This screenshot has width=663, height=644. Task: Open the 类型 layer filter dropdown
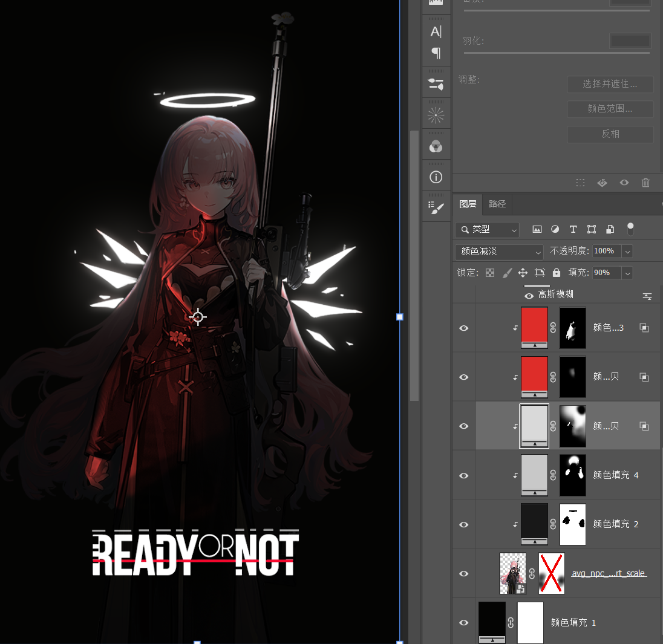click(x=488, y=230)
